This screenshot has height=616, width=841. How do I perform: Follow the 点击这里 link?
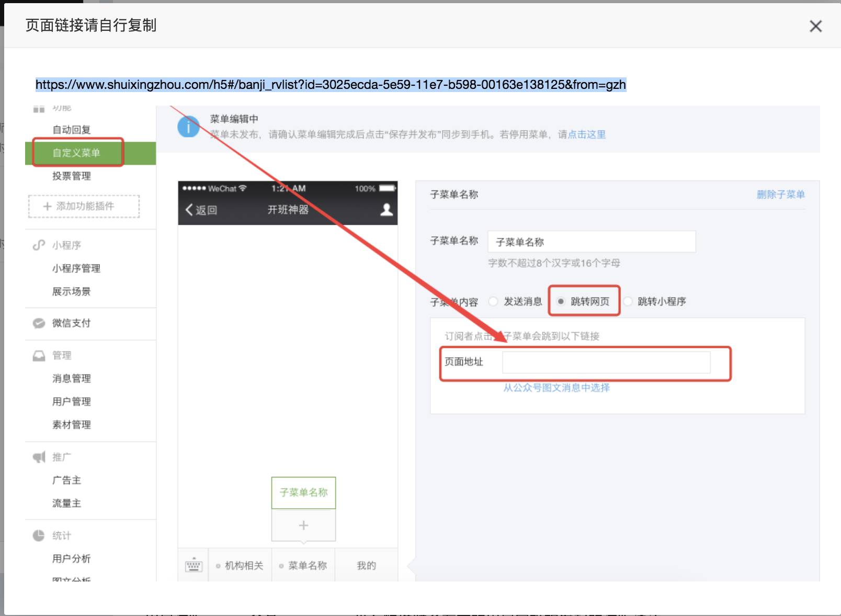point(587,134)
